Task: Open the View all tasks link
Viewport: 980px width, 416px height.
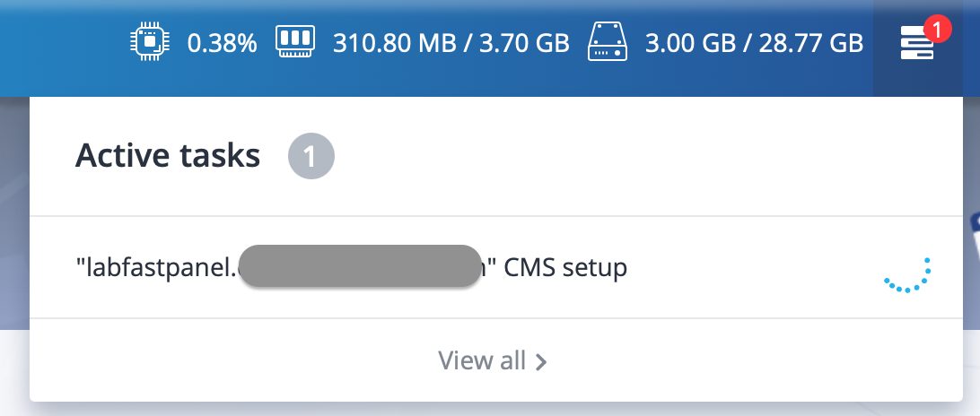Action: tap(493, 361)
